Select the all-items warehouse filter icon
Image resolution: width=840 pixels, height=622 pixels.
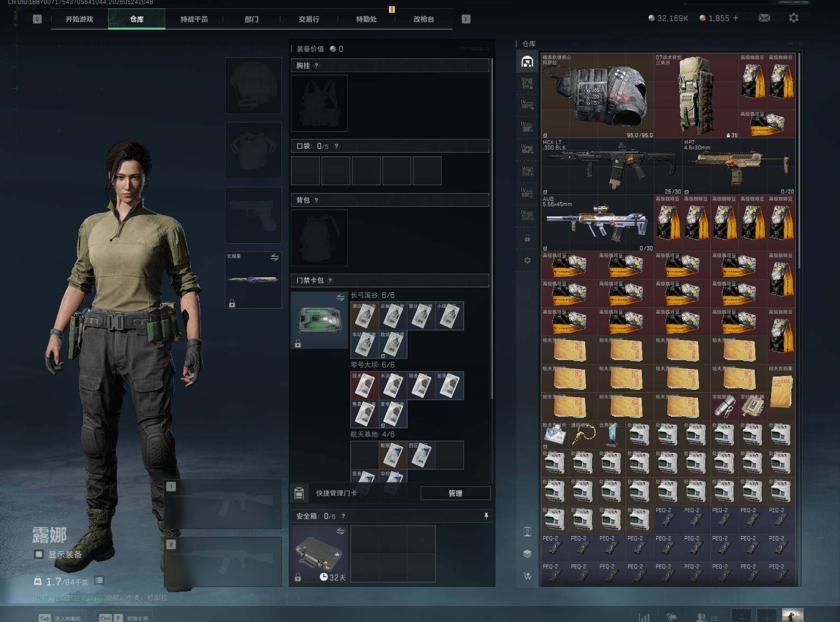tap(527, 62)
